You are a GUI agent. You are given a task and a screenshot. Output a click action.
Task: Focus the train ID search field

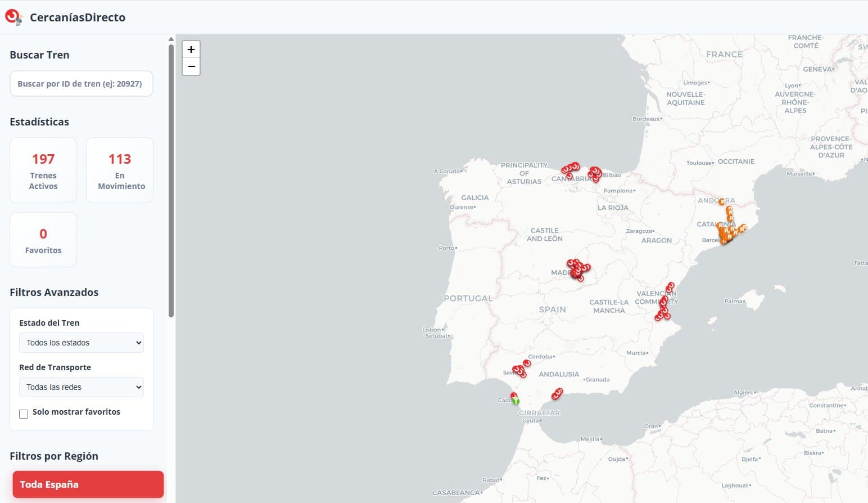click(x=82, y=84)
